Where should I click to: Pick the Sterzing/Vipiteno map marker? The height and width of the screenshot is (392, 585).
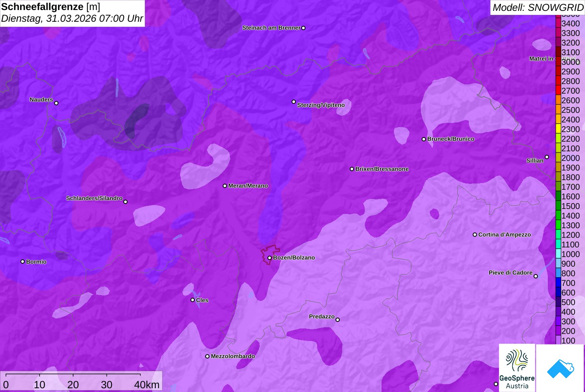click(294, 102)
